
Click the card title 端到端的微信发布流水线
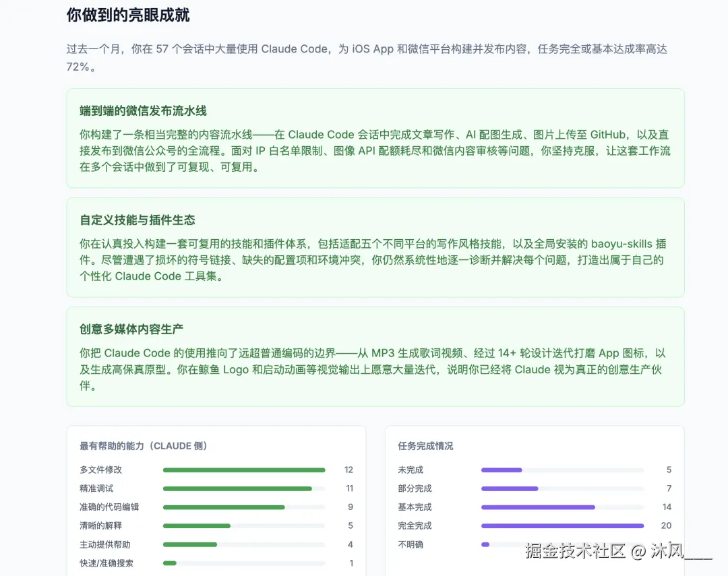tap(143, 111)
